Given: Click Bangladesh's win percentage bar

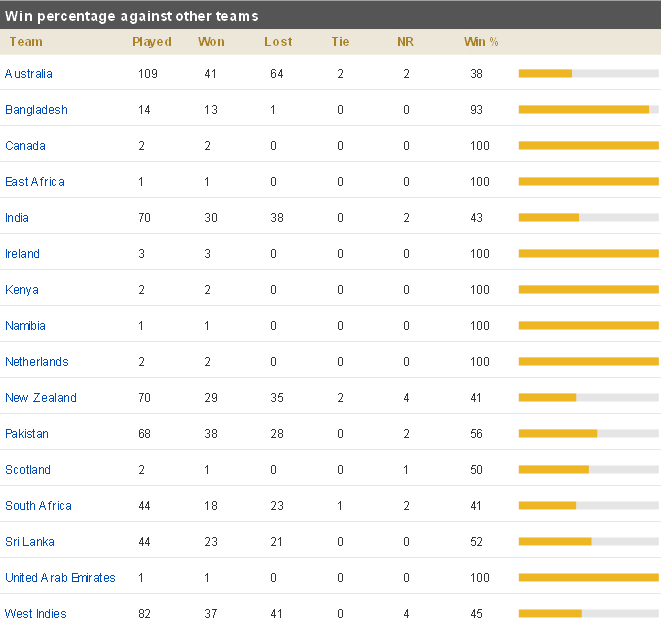Looking at the screenshot, I should [588, 110].
